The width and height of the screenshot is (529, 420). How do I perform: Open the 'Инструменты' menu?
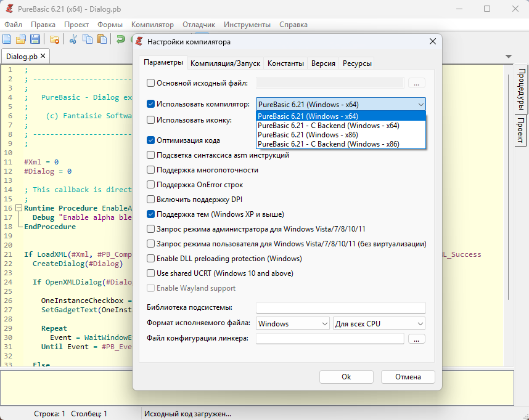247,25
